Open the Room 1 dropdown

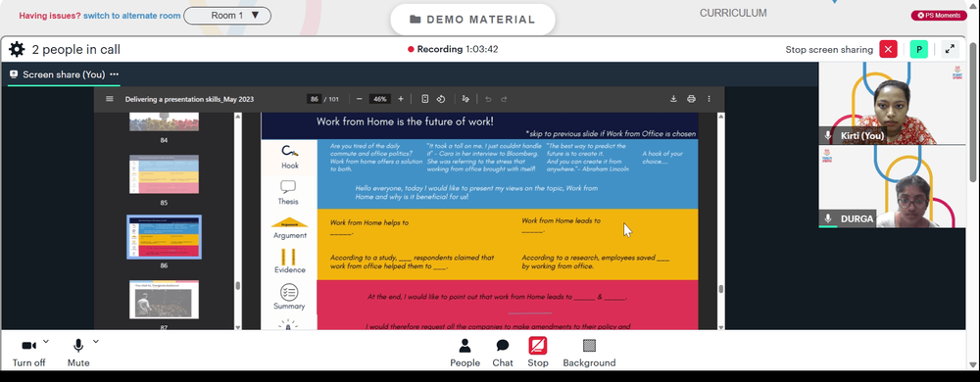[227, 16]
